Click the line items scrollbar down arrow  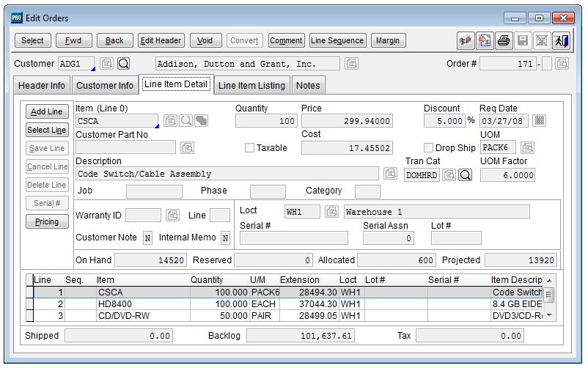[549, 315]
